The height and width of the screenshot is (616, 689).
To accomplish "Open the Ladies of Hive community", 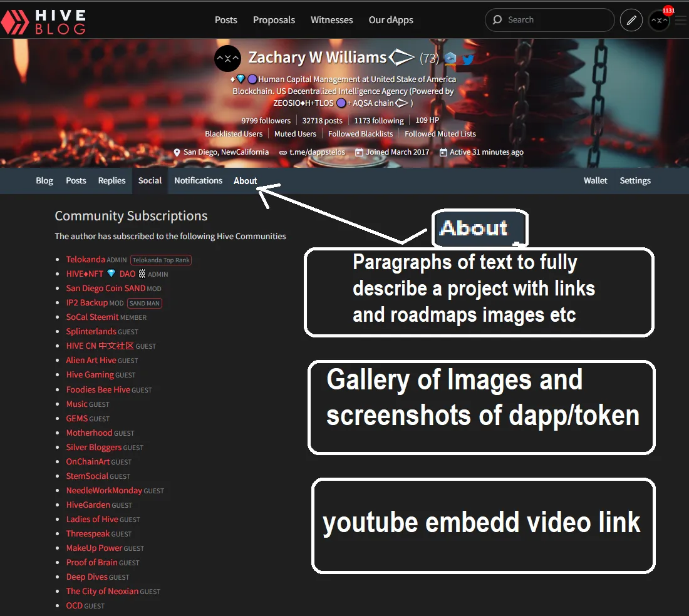I will click(x=92, y=520).
